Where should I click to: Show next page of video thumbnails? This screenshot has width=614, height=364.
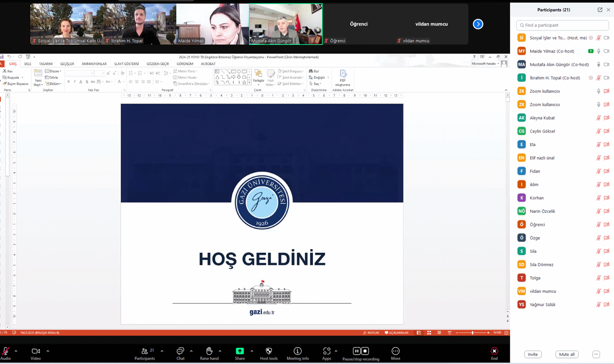click(x=478, y=24)
